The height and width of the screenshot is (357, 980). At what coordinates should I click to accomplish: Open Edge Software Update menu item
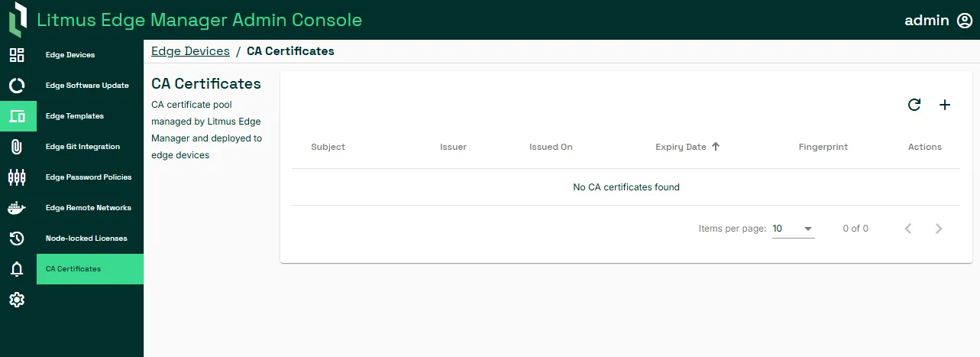tap(90, 86)
